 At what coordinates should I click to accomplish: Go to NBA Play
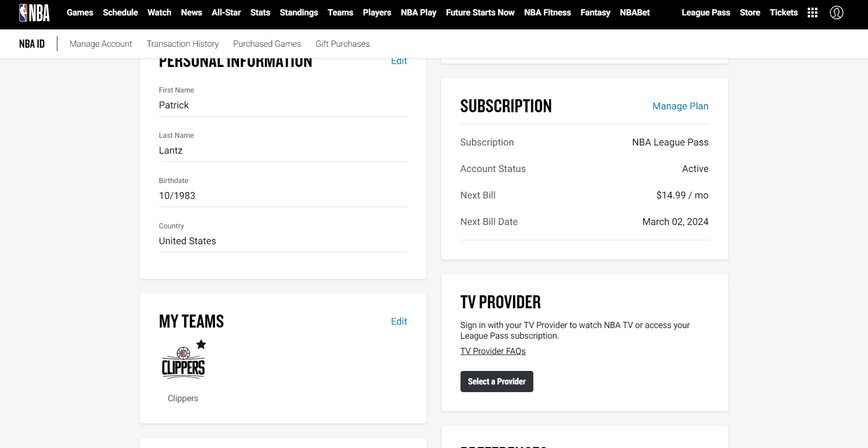419,13
